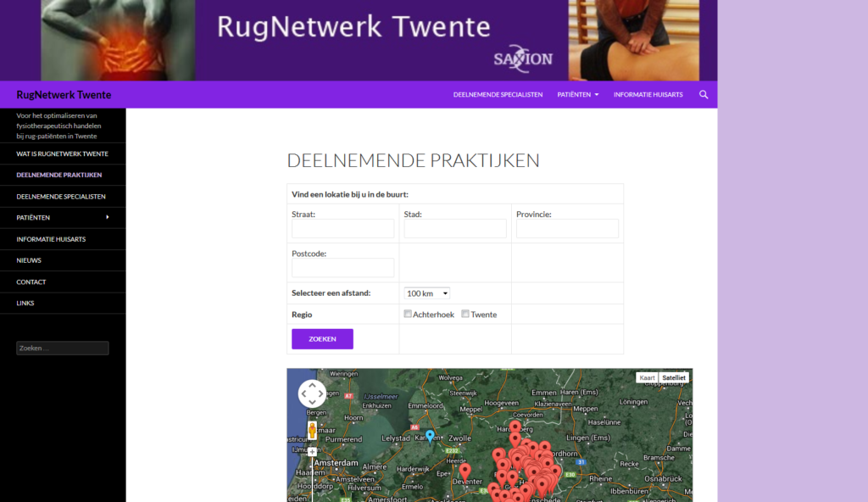Pan the map right with arrow control

click(x=322, y=394)
